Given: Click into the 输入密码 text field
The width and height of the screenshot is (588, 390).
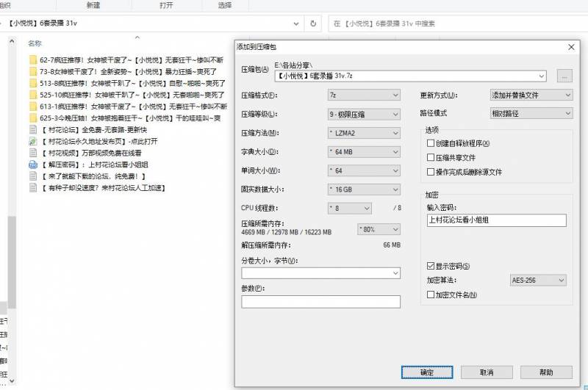Looking at the screenshot, I should pos(496,220).
